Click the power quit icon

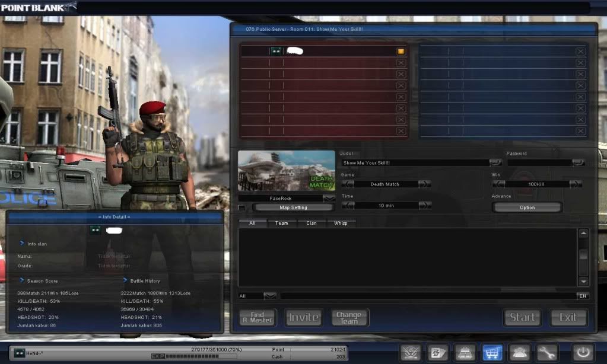583,352
